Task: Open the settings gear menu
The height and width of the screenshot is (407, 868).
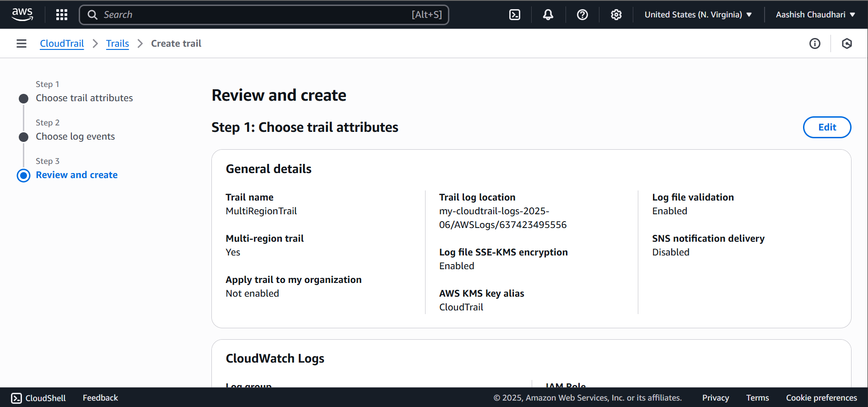Action: 616,15
